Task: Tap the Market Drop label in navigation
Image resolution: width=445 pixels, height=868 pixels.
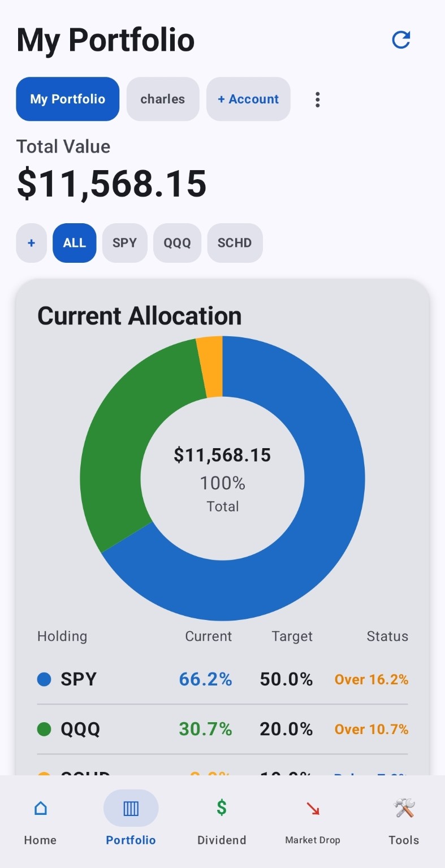Action: 313,840
